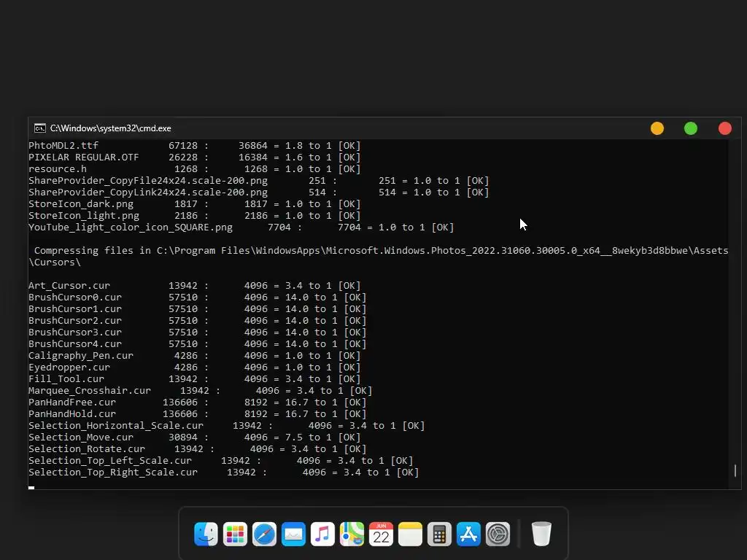Click the 1.6 to 1 ratio

309,157
